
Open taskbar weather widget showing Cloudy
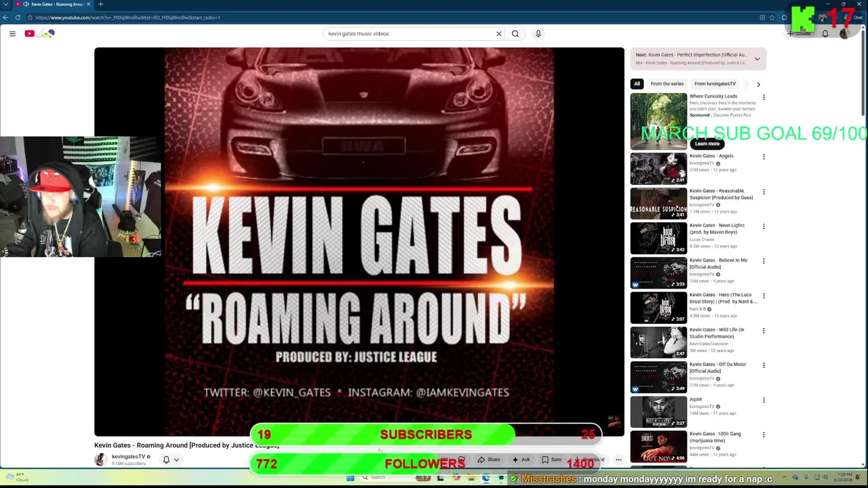[16, 478]
